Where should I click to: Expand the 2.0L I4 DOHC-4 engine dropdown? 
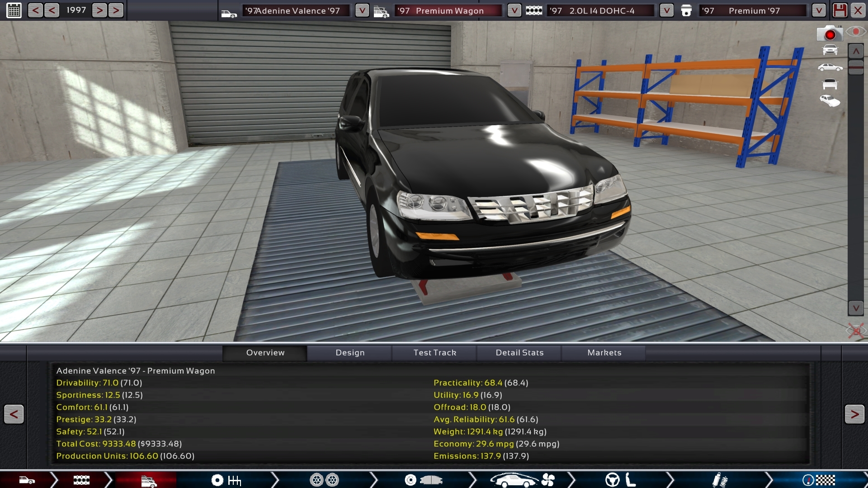pyautogui.click(x=666, y=10)
